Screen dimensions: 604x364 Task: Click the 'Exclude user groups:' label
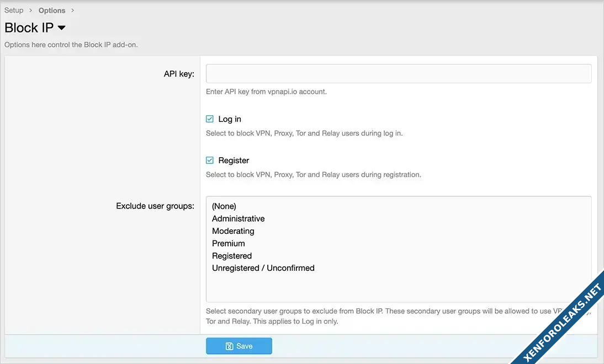(155, 206)
